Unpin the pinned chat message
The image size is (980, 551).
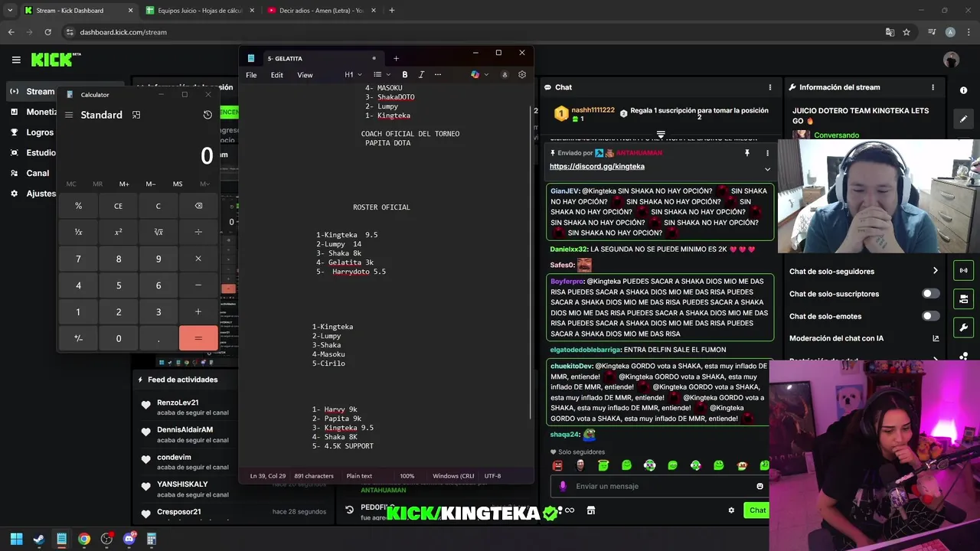tap(746, 153)
